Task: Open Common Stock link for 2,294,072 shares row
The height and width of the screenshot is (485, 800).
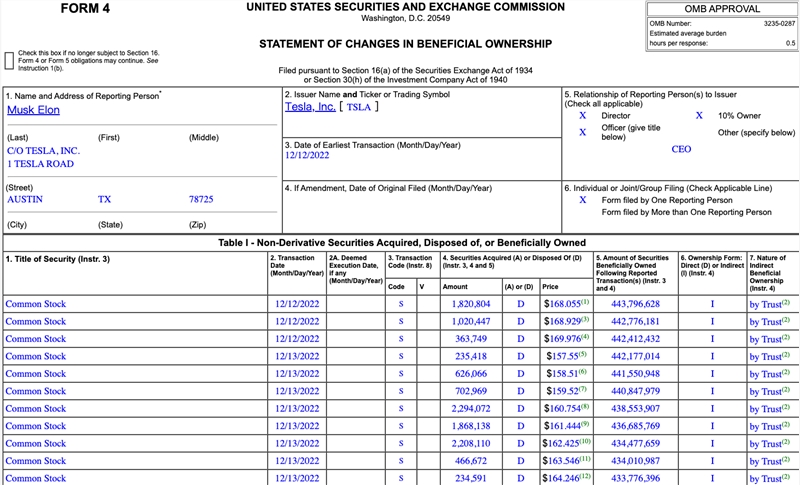Action: (36, 409)
